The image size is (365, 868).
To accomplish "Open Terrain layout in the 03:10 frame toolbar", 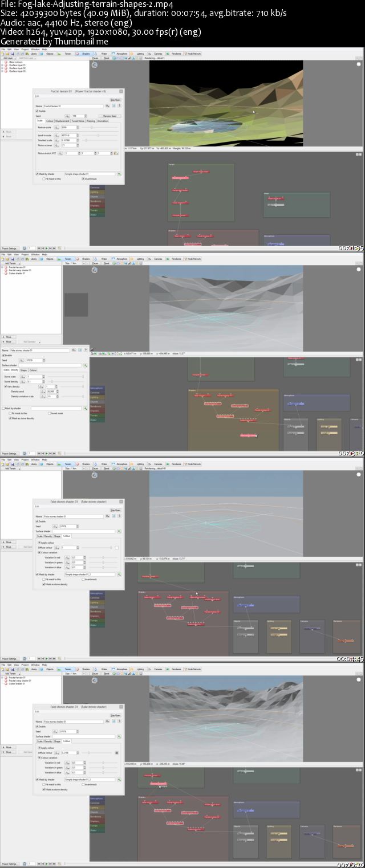I will [x=66, y=259].
